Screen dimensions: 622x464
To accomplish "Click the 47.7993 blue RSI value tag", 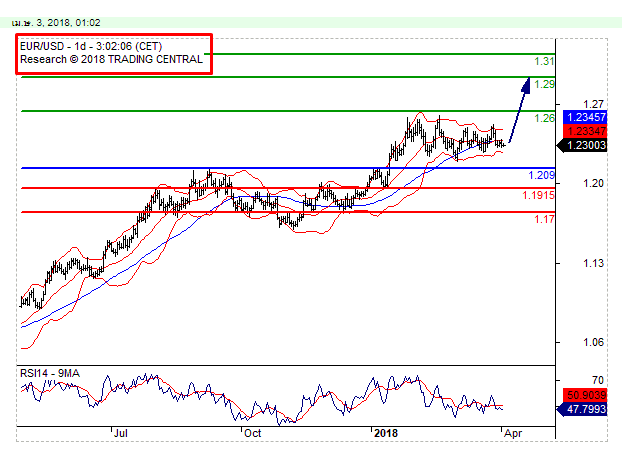I will tap(586, 409).
